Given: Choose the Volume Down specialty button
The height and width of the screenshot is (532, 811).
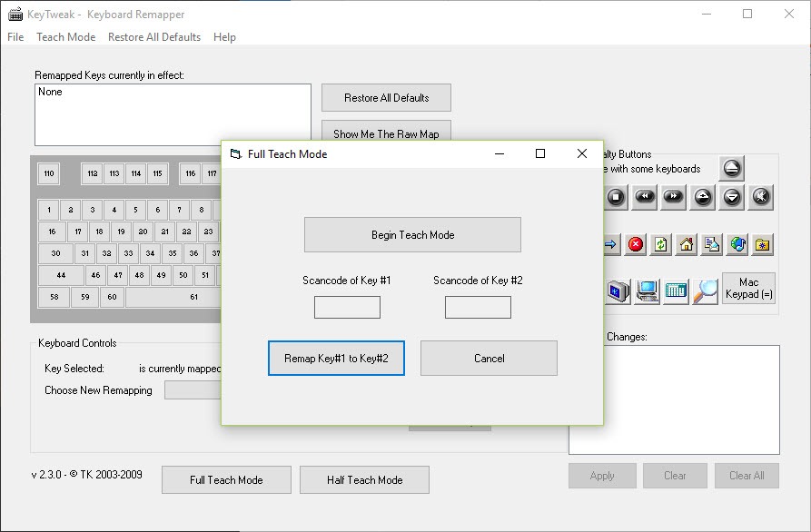Looking at the screenshot, I should pos(731,197).
